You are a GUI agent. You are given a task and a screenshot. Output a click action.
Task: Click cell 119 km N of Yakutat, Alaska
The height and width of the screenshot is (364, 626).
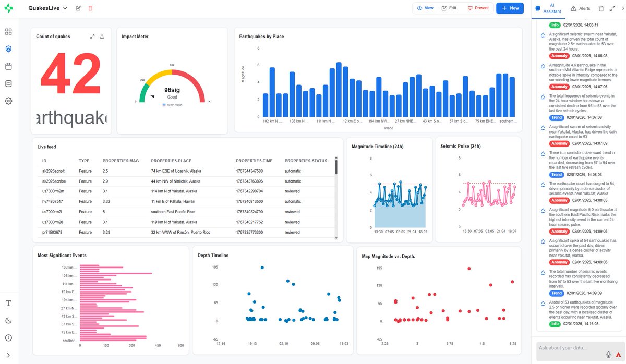175,222
